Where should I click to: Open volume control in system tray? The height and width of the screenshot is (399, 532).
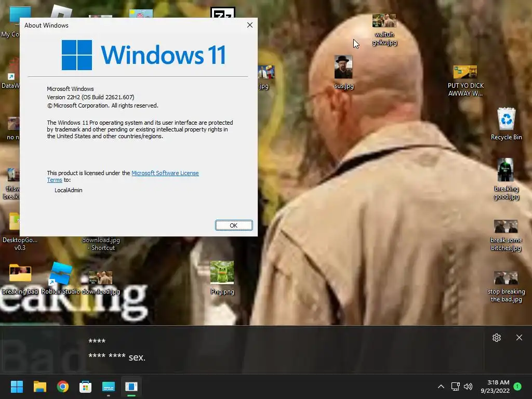468,387
